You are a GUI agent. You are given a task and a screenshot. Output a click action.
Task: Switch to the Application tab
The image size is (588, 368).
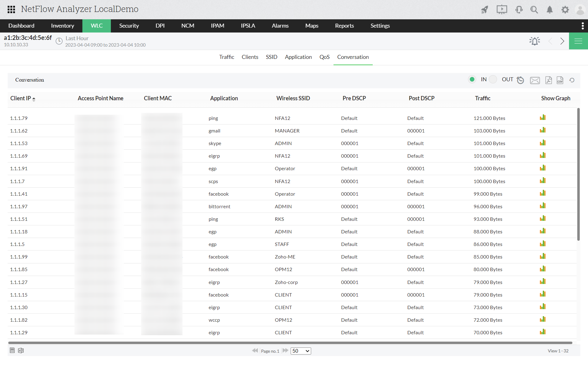298,57
